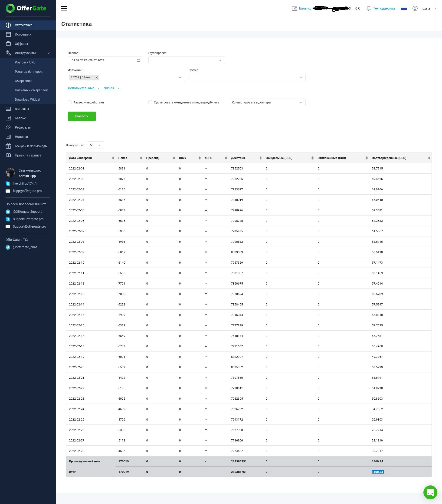Viewport: 442px width, 504px height.
Task: Click the notification bell icon
Action: [x=368, y=8]
